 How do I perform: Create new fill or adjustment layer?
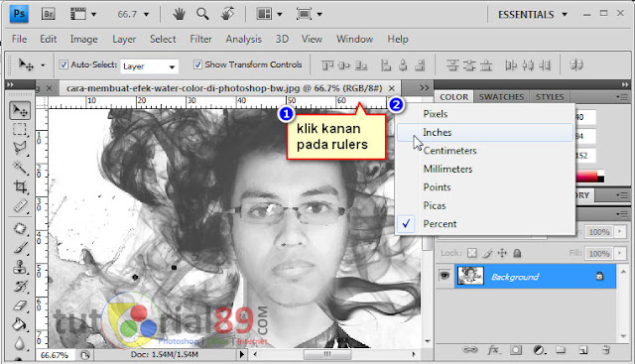[539, 350]
